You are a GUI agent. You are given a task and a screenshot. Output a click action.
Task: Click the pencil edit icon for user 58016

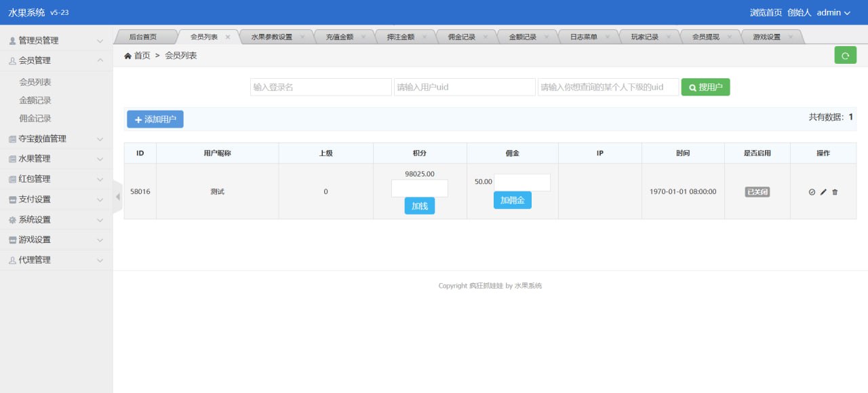823,192
